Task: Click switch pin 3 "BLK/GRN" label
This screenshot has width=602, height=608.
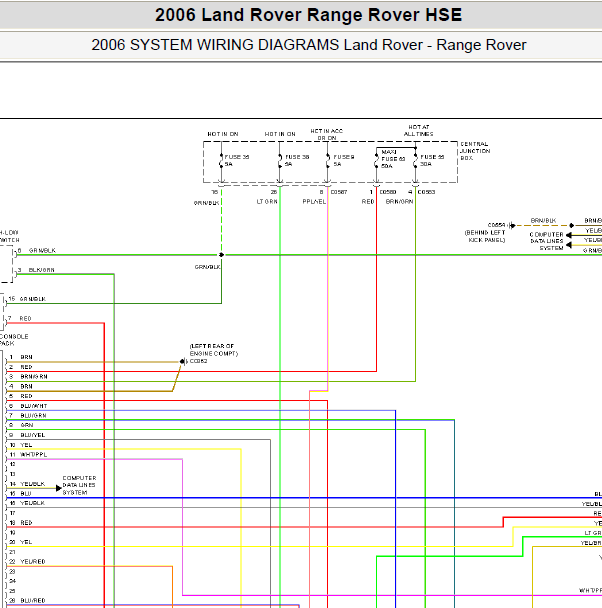Action: coord(41,270)
